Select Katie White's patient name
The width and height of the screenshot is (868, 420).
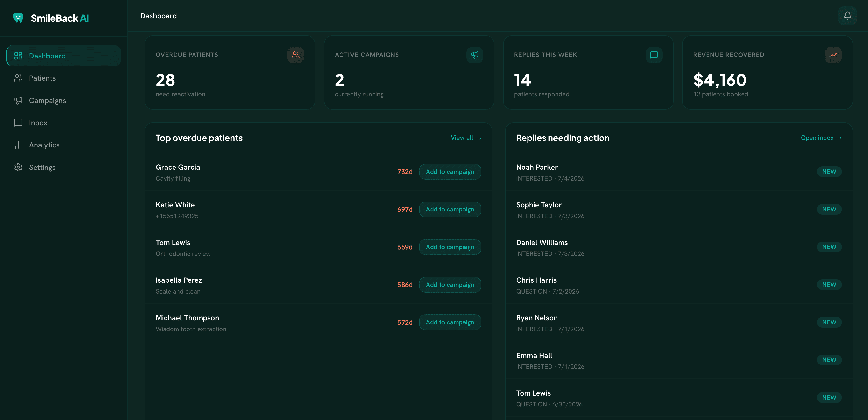pos(175,205)
